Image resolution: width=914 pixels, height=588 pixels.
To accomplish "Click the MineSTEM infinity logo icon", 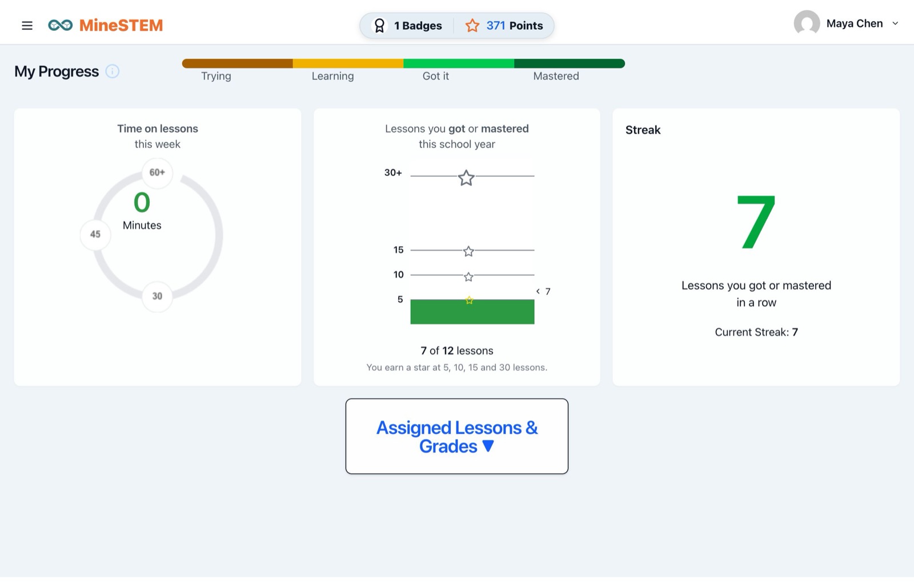I will click(60, 25).
